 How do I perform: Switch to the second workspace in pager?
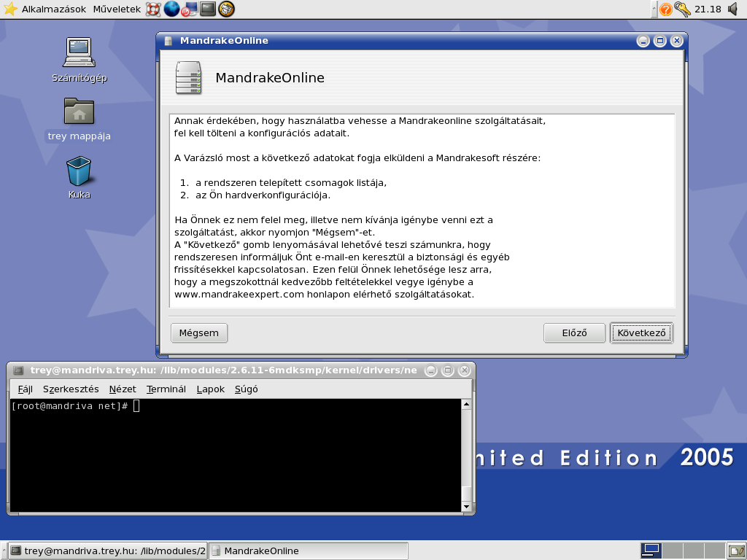tap(672, 551)
